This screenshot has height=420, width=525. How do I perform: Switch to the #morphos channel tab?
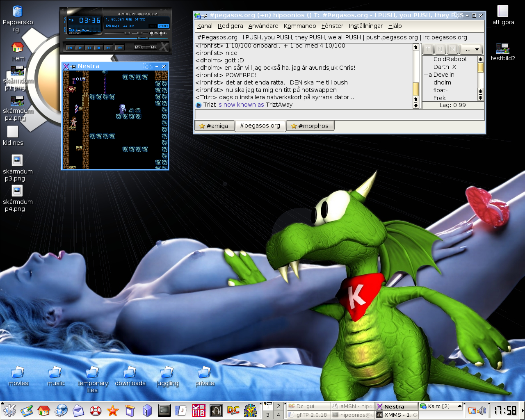(310, 126)
